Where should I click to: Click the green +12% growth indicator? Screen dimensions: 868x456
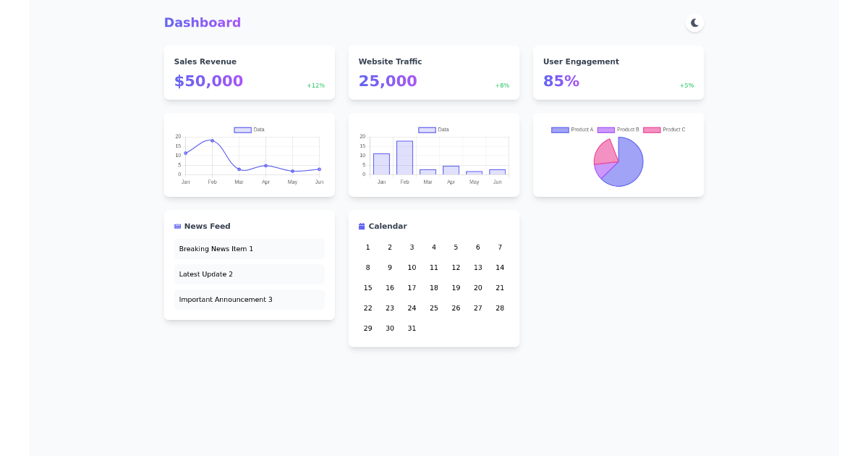tap(315, 85)
